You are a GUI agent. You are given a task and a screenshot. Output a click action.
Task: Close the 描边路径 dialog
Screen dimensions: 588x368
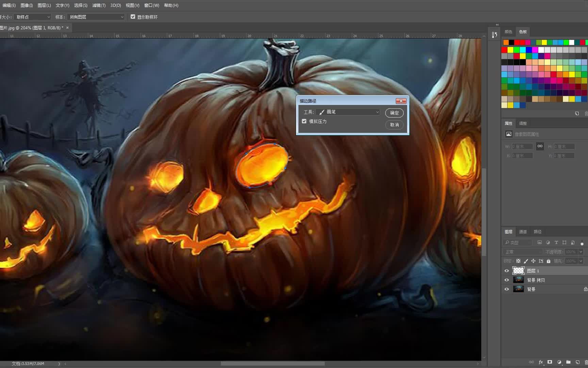pos(401,101)
